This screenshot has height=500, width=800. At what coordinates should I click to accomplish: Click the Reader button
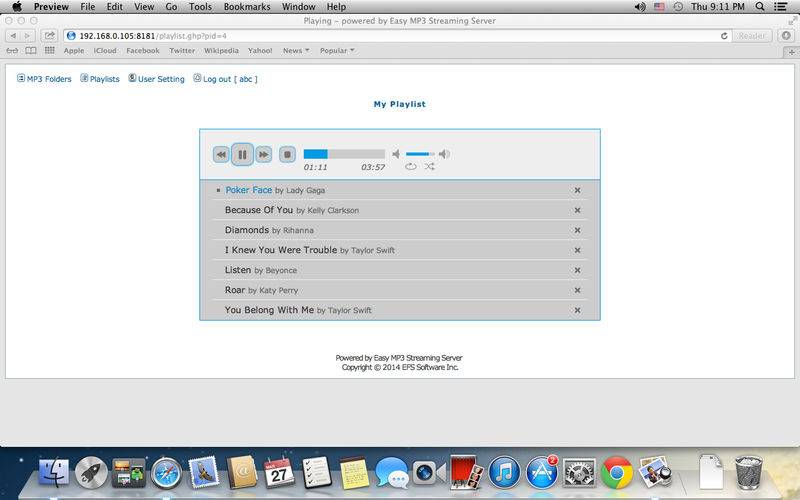(752, 36)
